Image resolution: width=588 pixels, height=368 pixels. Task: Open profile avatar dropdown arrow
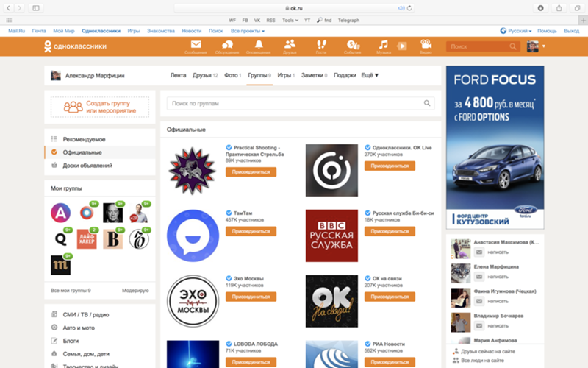543,46
